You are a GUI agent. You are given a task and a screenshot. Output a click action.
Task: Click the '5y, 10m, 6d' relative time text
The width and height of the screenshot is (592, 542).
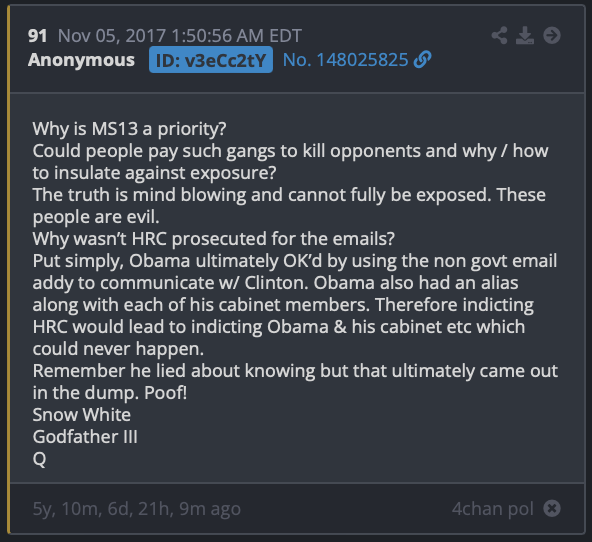click(80, 509)
